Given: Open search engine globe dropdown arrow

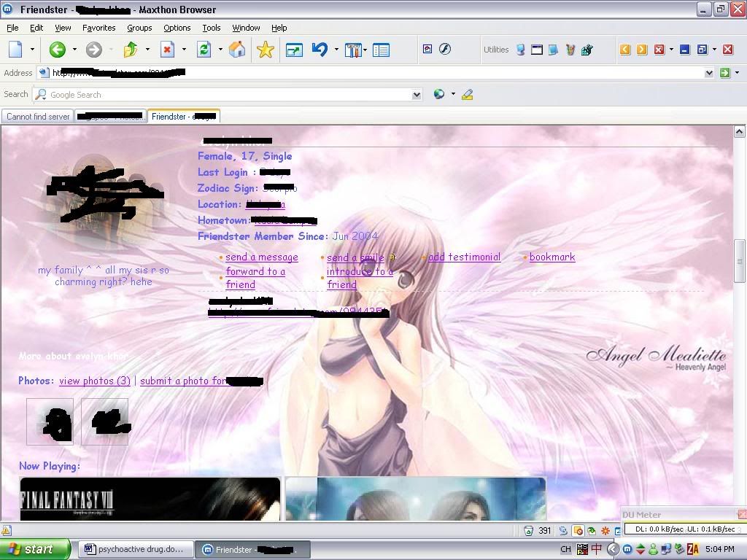Looking at the screenshot, I should (x=453, y=94).
